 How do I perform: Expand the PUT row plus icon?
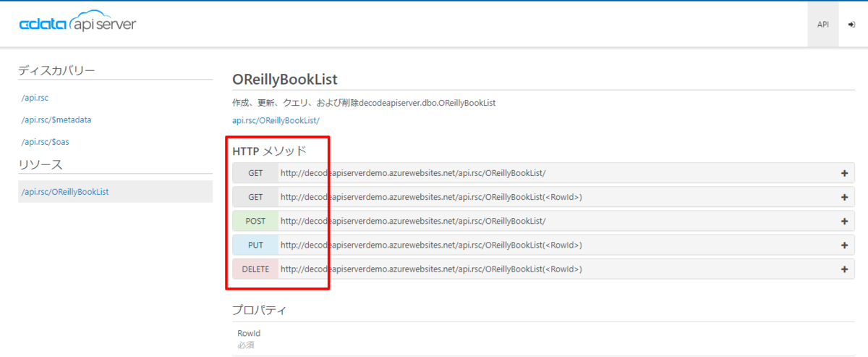(x=844, y=245)
